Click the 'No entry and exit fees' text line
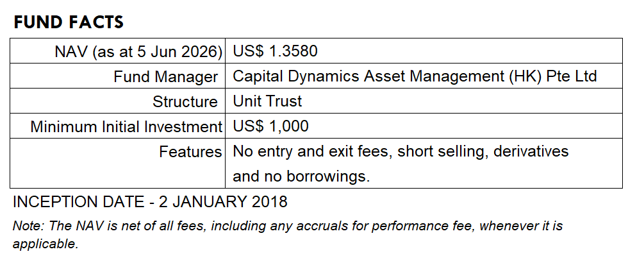 point(400,151)
